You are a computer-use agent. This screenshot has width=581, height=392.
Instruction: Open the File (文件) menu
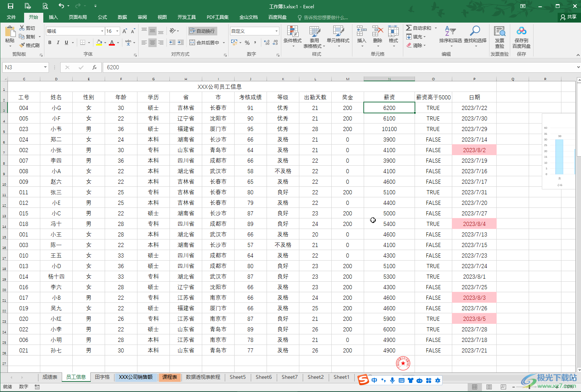[x=11, y=17]
